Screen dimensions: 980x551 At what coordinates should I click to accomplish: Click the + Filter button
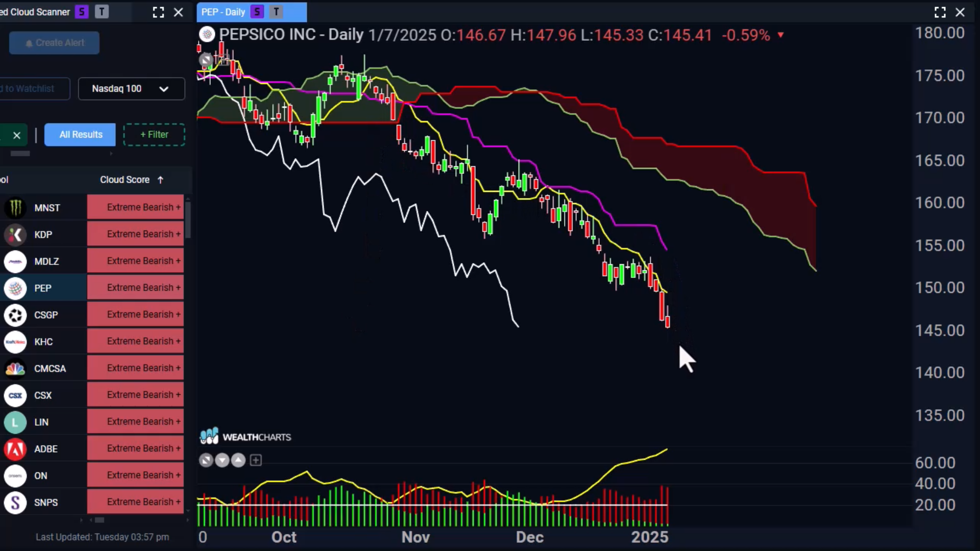tap(154, 135)
